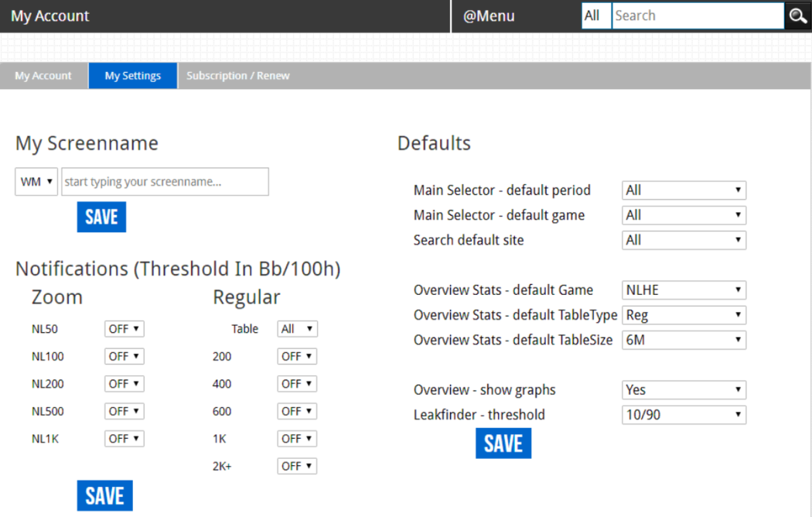The image size is (812, 517).
Task: Save the screenname with the SAVE button
Action: tap(101, 217)
